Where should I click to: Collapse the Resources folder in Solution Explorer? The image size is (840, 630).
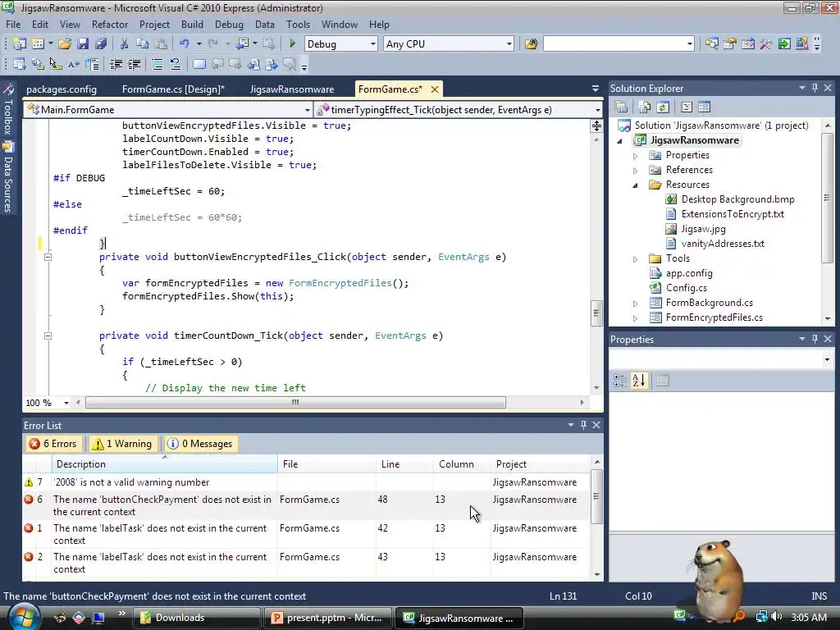pos(636,185)
